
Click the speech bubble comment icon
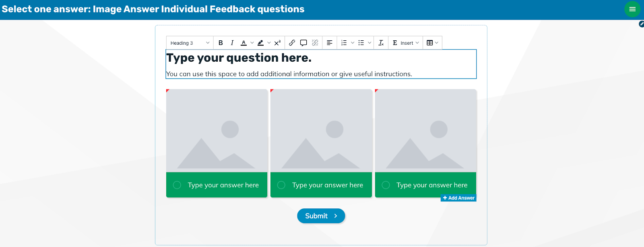(x=303, y=43)
